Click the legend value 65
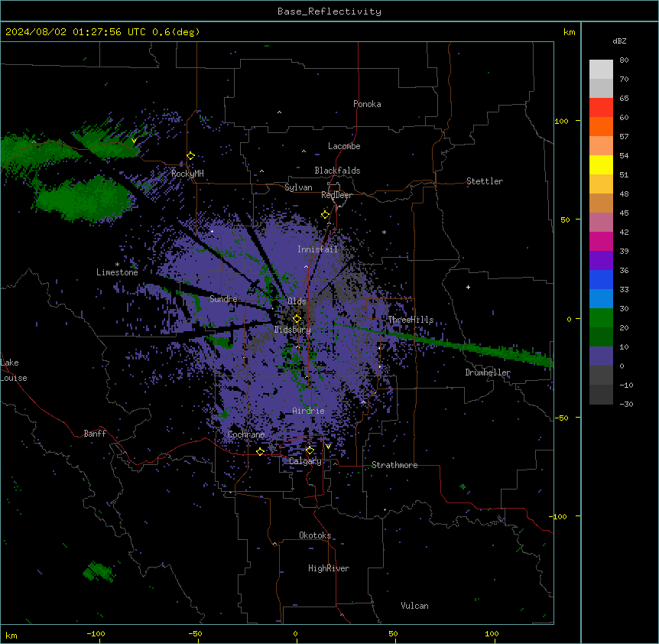The width and height of the screenshot is (659, 644). 624,98
